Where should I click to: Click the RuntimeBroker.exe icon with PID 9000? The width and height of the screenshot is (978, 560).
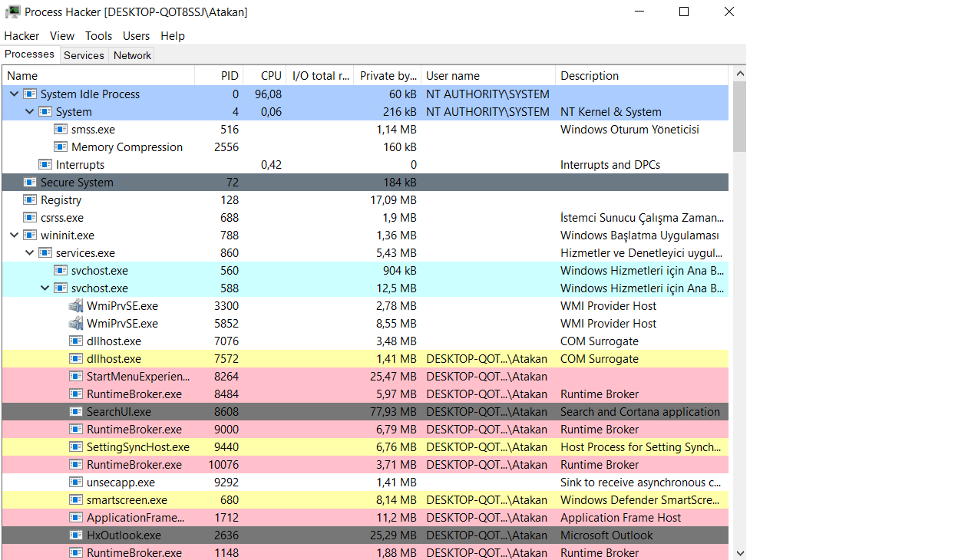[x=76, y=430]
